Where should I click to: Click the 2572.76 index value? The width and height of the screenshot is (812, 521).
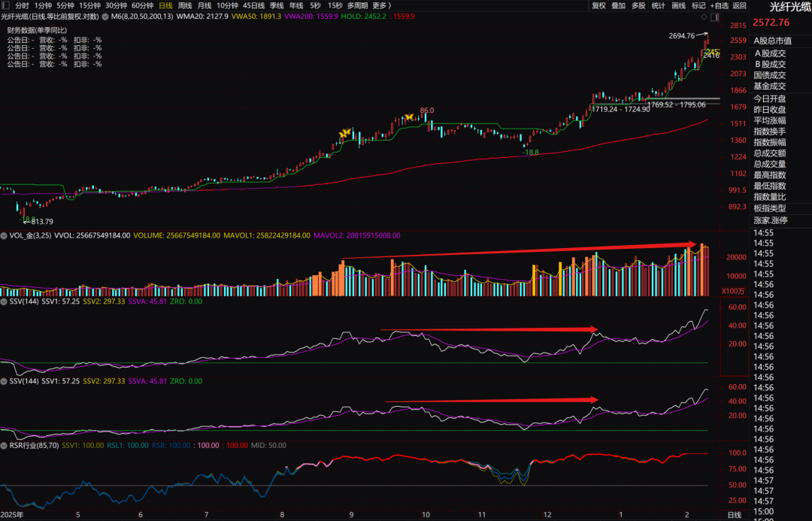pos(771,23)
